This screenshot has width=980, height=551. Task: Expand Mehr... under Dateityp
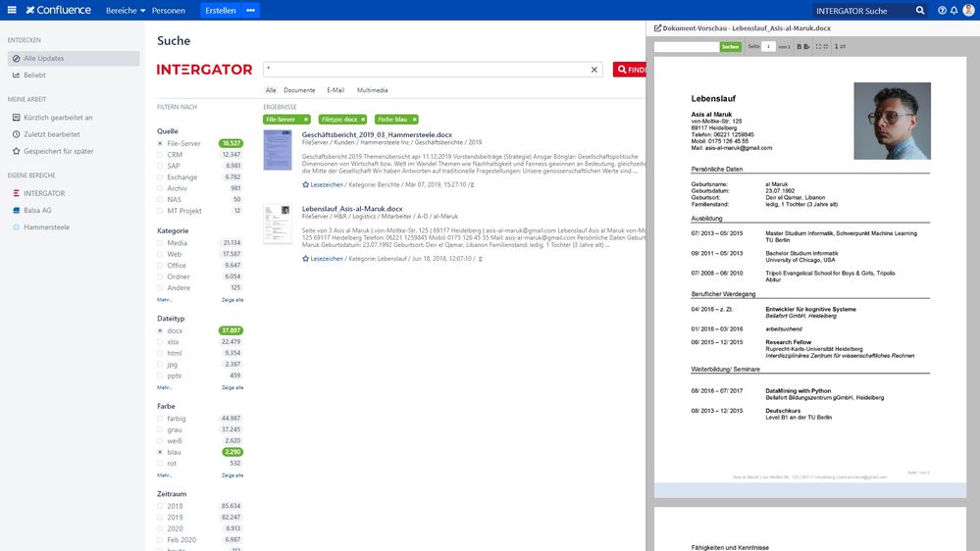165,387
